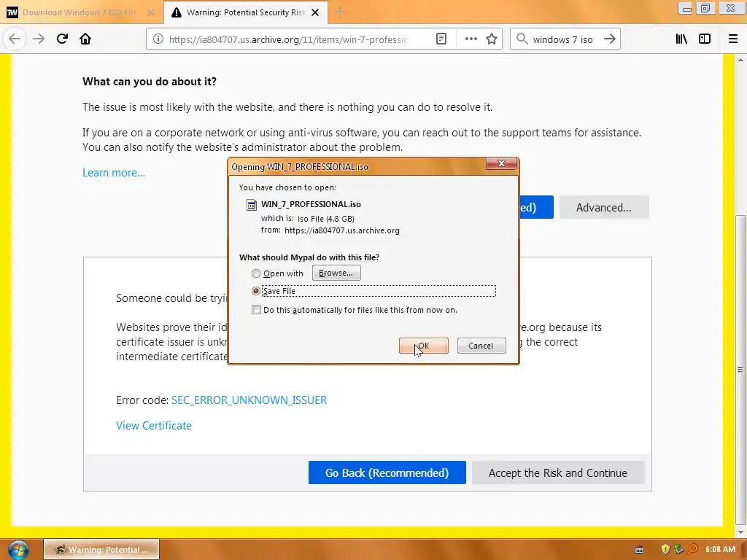The image size is (747, 560).
Task: Show sidebars icon in toolbar
Action: (x=705, y=39)
